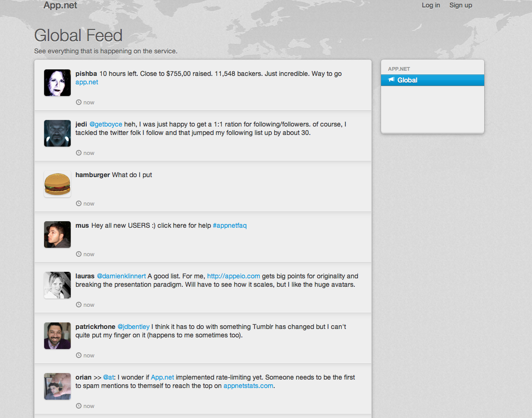Visit the appnetstats.com link
Image resolution: width=532 pixels, height=418 pixels.
pos(248,385)
